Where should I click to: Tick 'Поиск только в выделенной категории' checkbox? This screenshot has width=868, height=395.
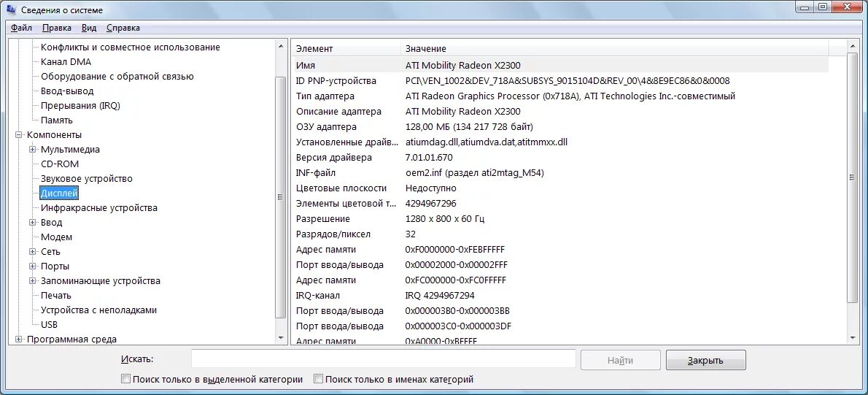point(125,380)
